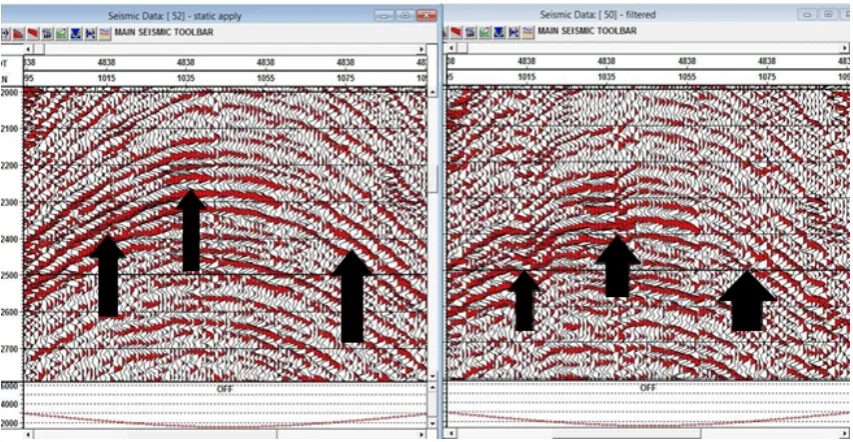The height and width of the screenshot is (442, 853).
Task: Click top scrollbar thumb in static apply window
Action: point(39,50)
